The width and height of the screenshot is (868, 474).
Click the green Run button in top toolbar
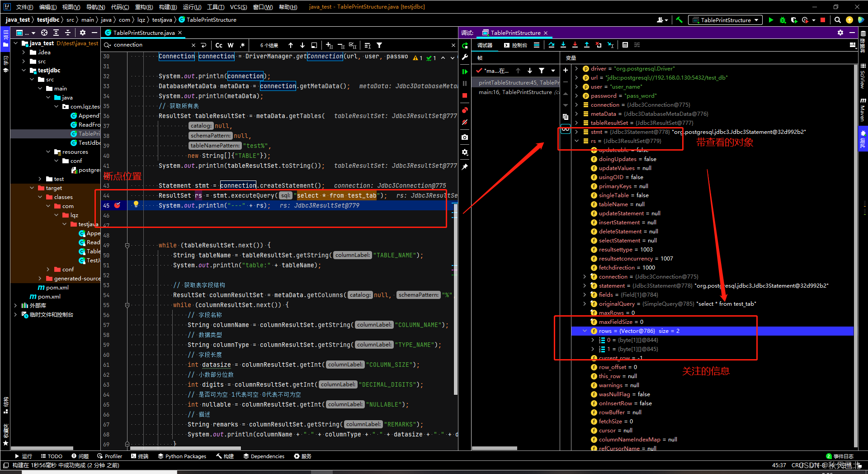(x=771, y=20)
